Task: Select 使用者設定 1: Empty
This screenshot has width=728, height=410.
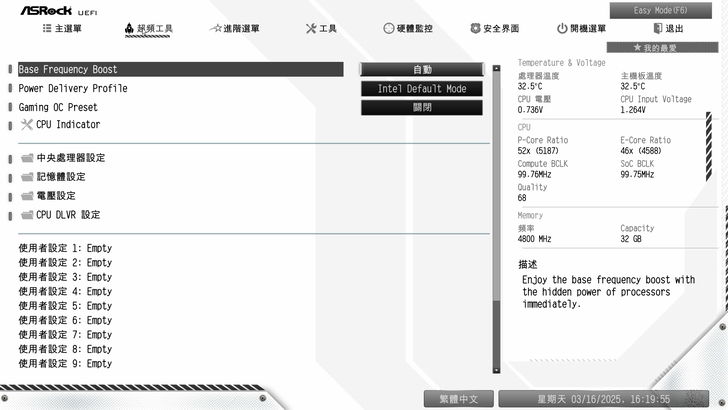Action: click(x=65, y=248)
